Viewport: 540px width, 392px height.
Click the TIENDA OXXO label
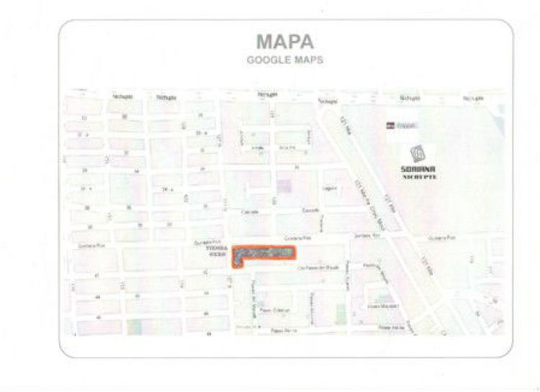tap(217, 251)
